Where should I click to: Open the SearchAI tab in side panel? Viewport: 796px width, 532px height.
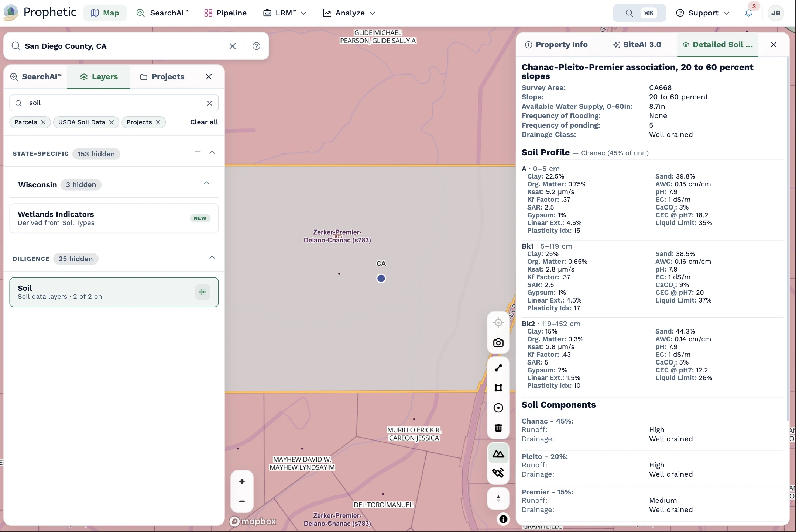tap(36, 77)
